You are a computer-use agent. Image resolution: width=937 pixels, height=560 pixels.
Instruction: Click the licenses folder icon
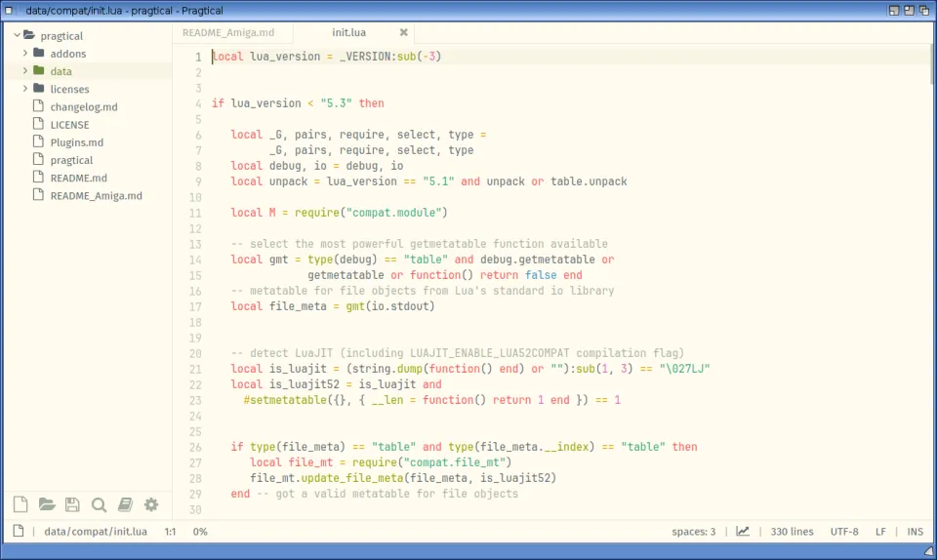click(x=39, y=89)
